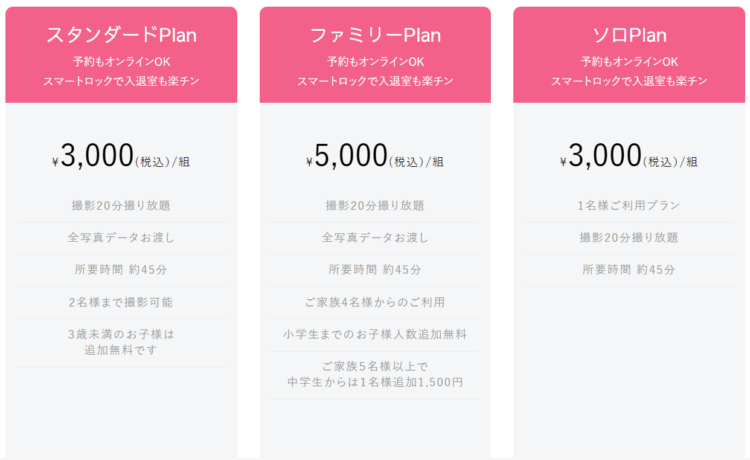
Task: Click 2名様まで撮影可能 in the スタンダードPlan card
Action: [121, 302]
